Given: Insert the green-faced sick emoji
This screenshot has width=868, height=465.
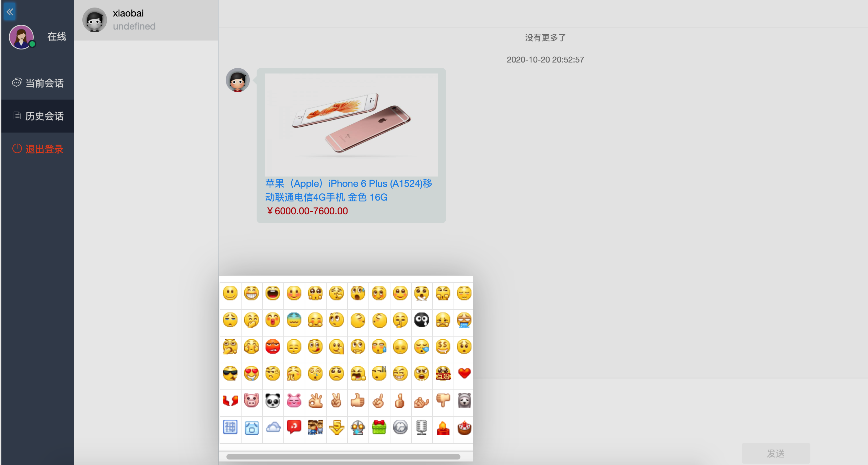Looking at the screenshot, I should coord(294,320).
